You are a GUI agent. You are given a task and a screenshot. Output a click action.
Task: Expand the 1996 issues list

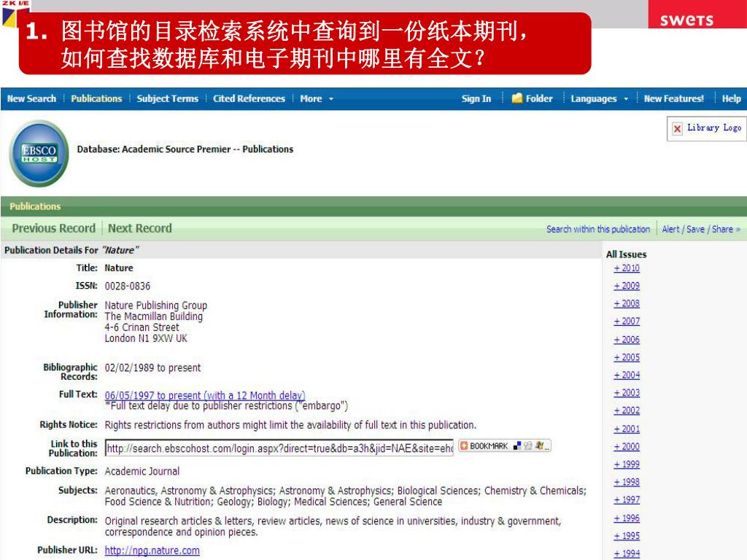627,518
